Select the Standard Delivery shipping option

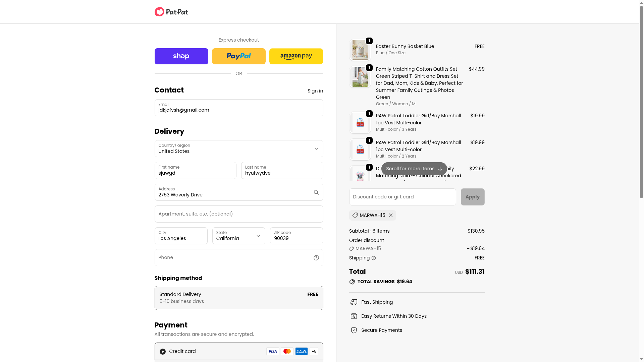[x=238, y=298]
